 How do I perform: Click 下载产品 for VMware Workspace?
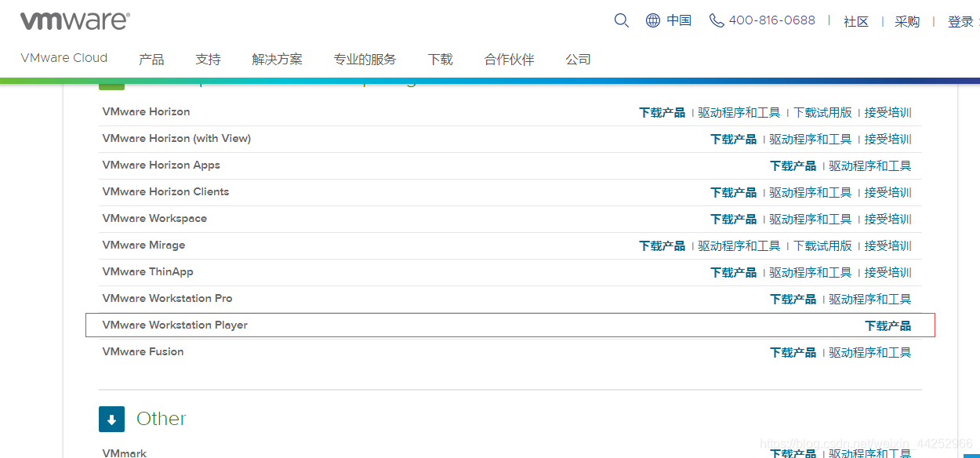(x=733, y=219)
